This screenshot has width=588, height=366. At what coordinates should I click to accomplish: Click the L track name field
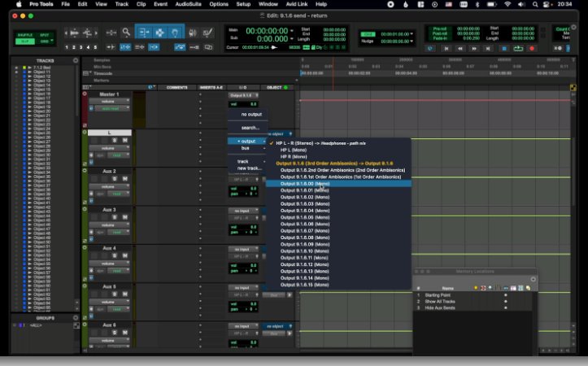(110, 133)
